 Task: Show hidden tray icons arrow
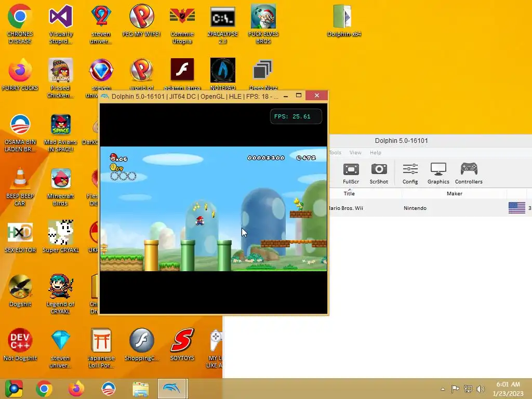click(443, 389)
